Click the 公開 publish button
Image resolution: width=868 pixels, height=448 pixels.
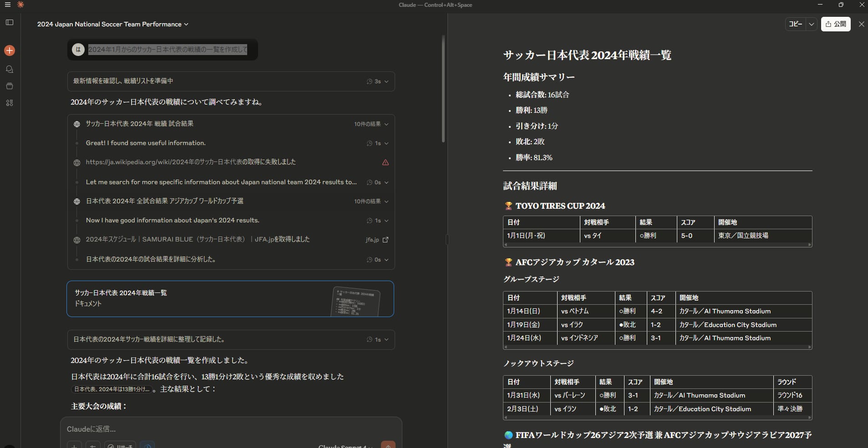(x=836, y=24)
